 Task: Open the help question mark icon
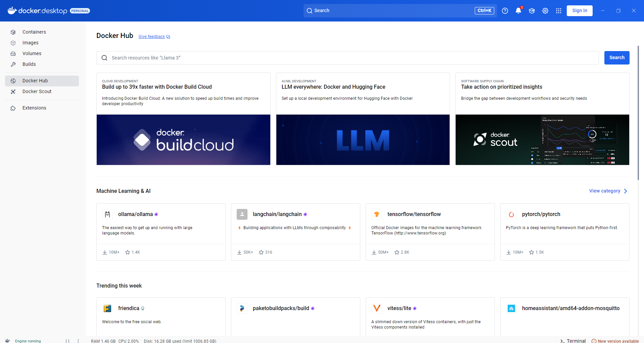pyautogui.click(x=505, y=11)
